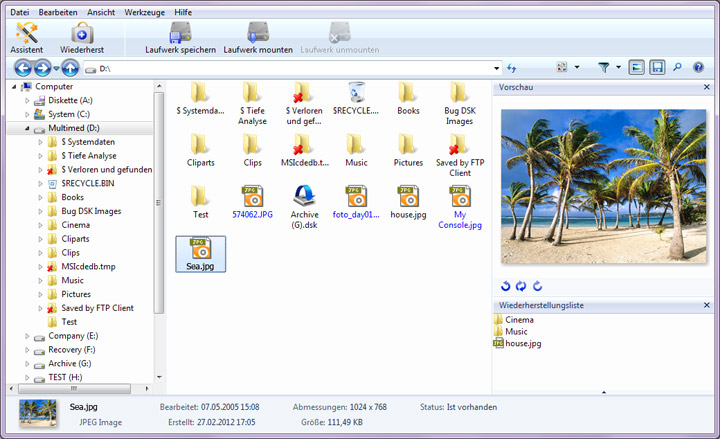
Task: Select Archive (G).dsk file icon
Action: click(x=304, y=207)
